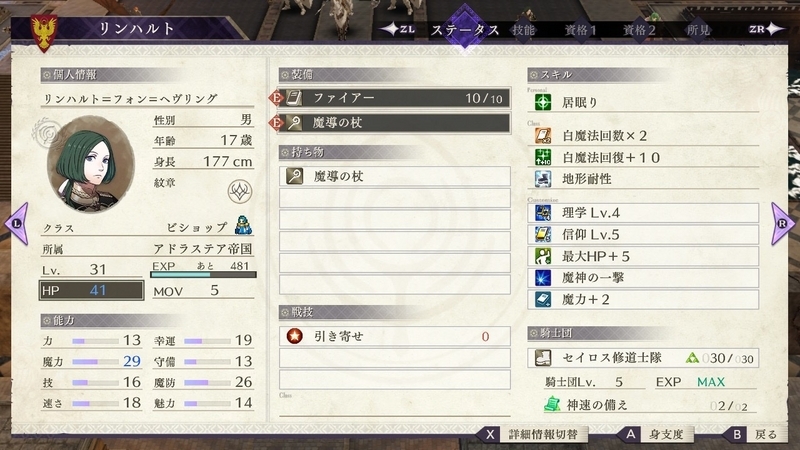Viewport: 800px width, 450px height.
Task: Click the 引き寄せ combat art icon
Action: (x=294, y=336)
